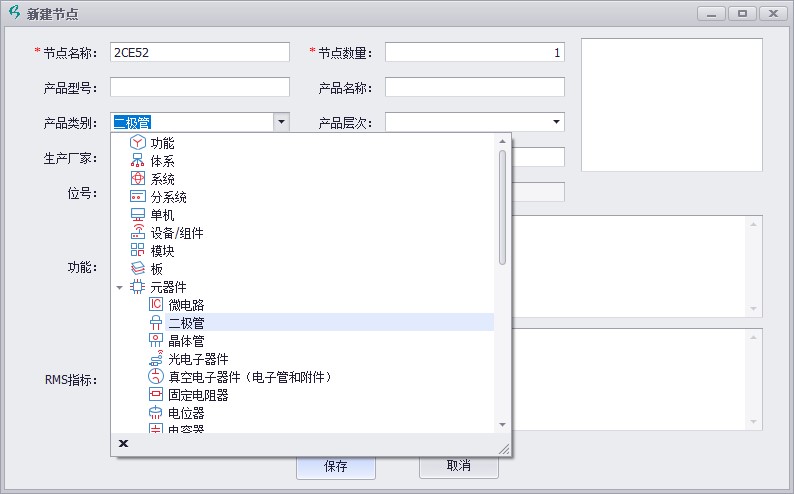Click the 微电路 IC icon

point(155,304)
